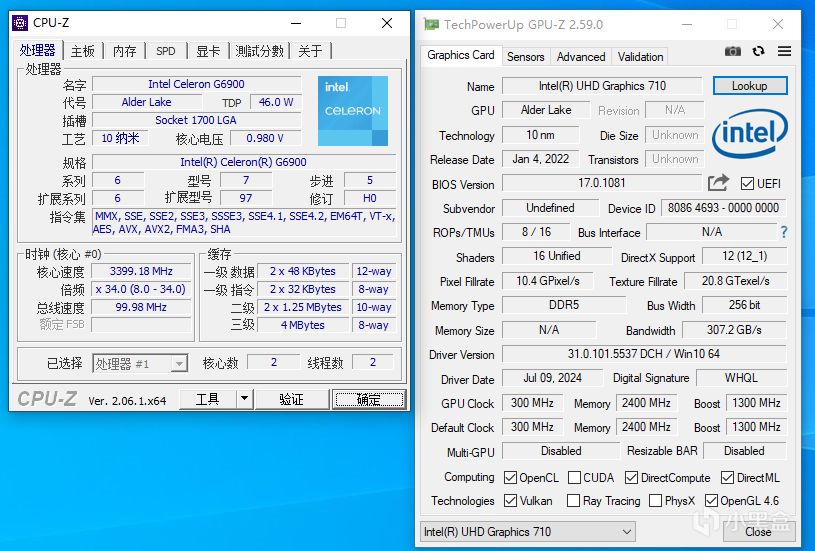Click the 工具 tools button
This screenshot has width=815, height=551.
coord(207,399)
